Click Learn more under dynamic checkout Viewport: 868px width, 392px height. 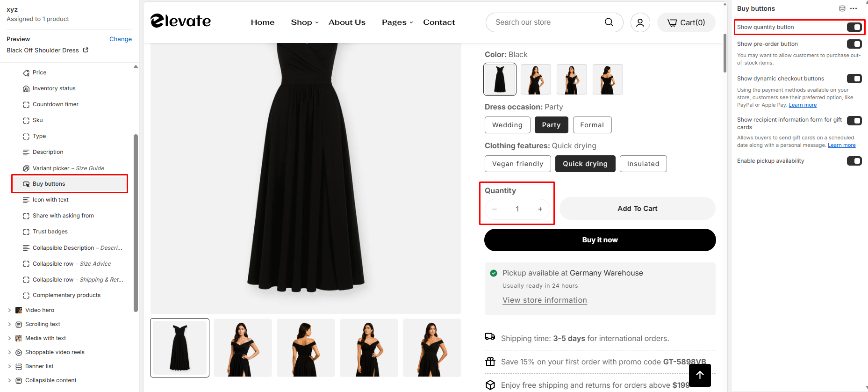[x=803, y=105]
